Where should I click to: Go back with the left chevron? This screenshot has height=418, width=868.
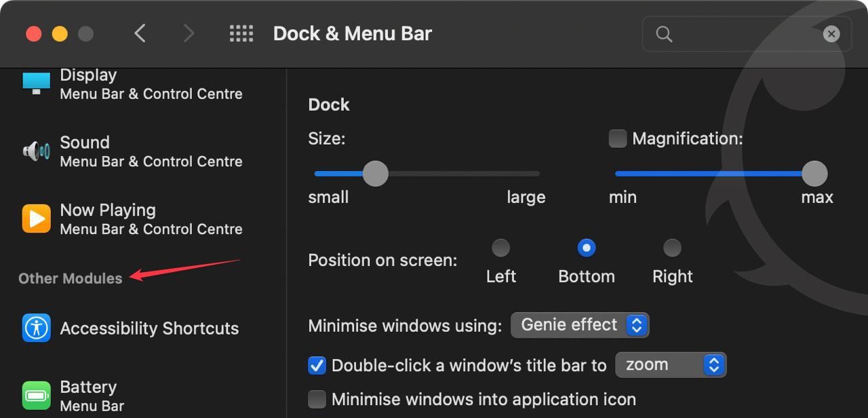[x=140, y=34]
